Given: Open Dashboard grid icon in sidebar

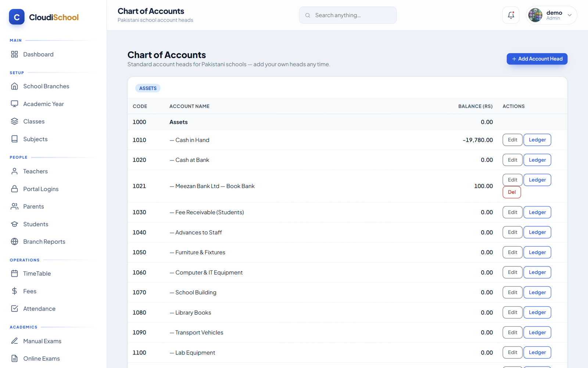Looking at the screenshot, I should point(14,54).
